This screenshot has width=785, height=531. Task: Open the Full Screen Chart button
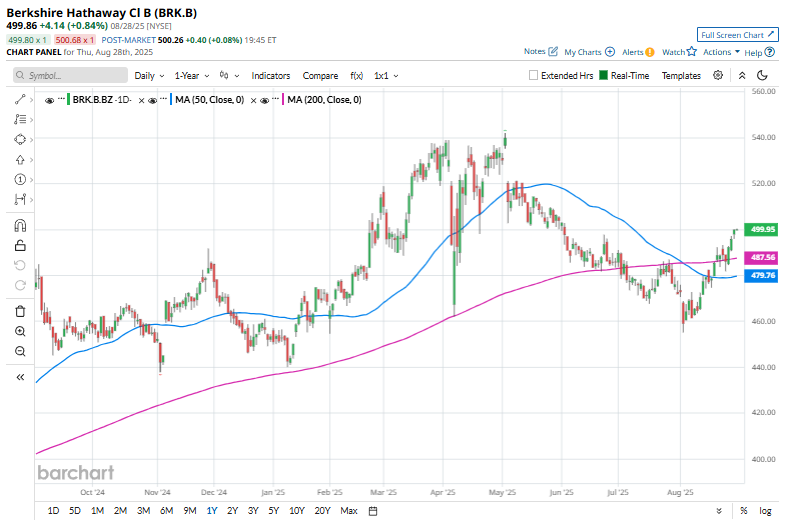737,35
